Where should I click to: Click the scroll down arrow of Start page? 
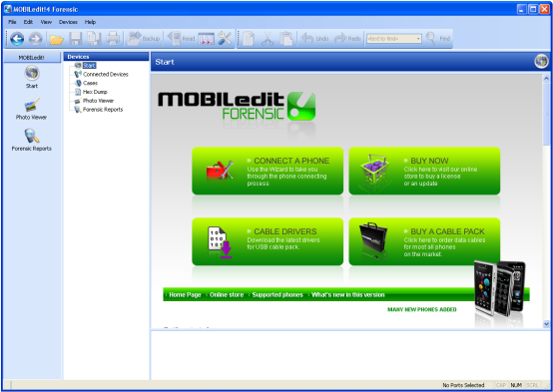(546, 323)
